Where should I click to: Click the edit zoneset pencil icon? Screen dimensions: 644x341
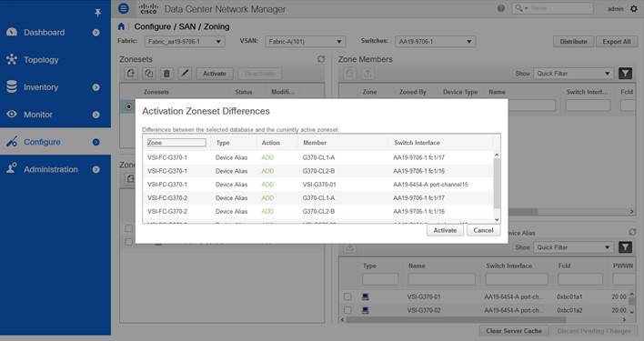(x=185, y=74)
